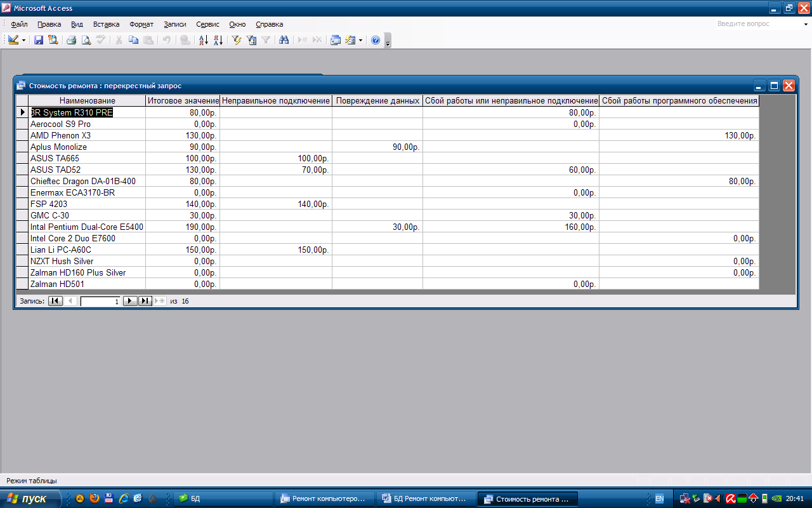Open the Сервис menu
Screen dimensions: 812x508
[x=208, y=24]
